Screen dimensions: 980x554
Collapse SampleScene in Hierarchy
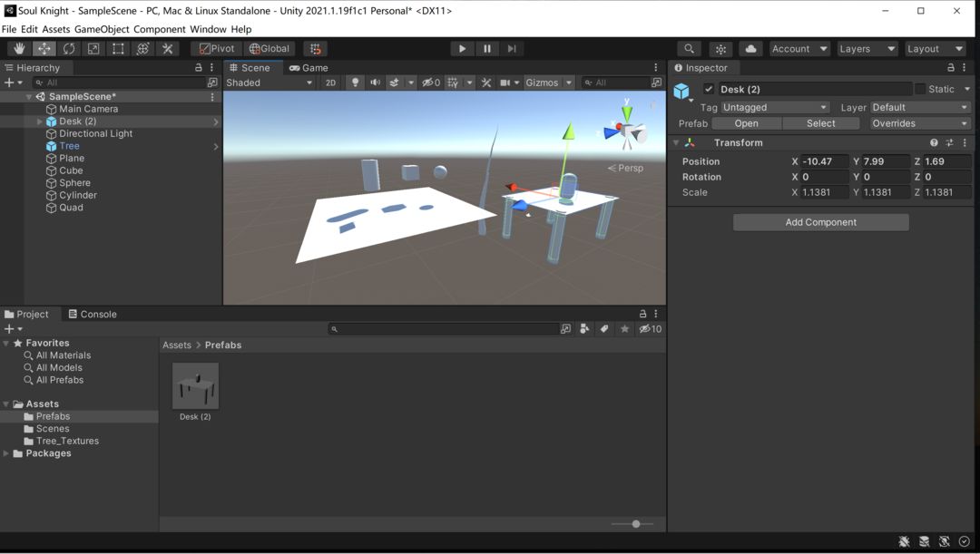(29, 97)
